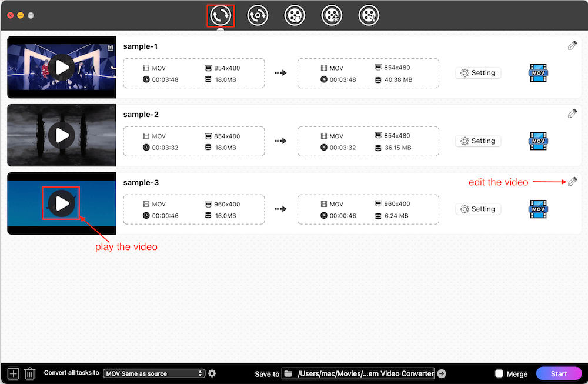
Task: Enable the Merge checkbox
Action: (x=499, y=373)
